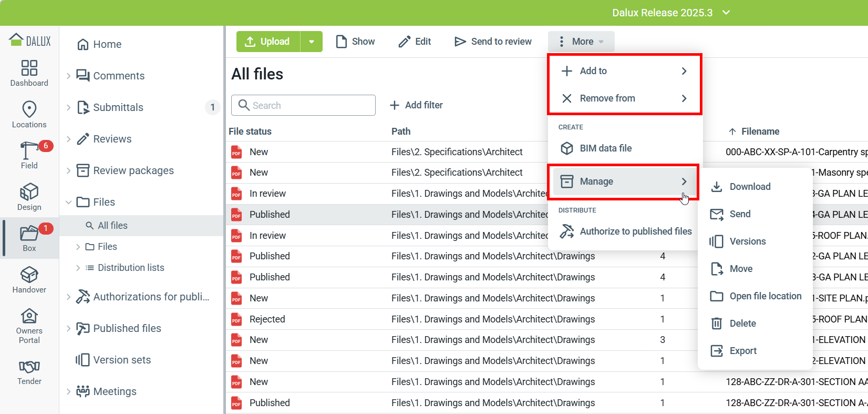
Task: Open the Handover module icon
Action: (29, 275)
